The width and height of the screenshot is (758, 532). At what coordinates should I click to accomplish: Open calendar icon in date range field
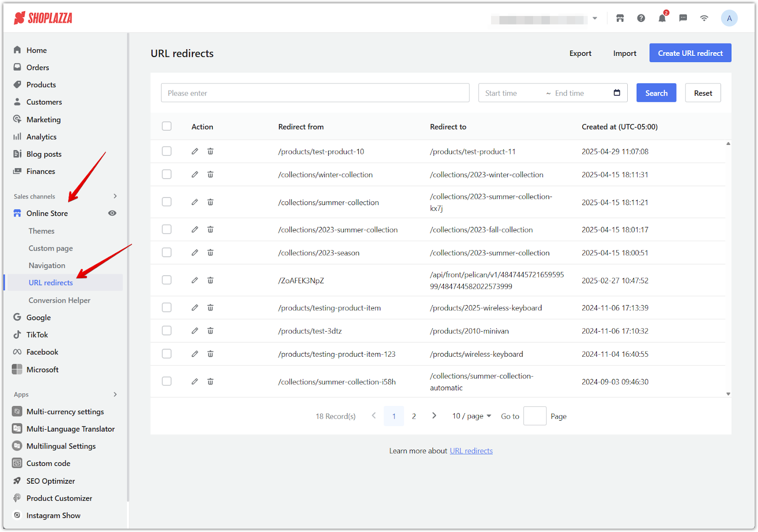617,93
